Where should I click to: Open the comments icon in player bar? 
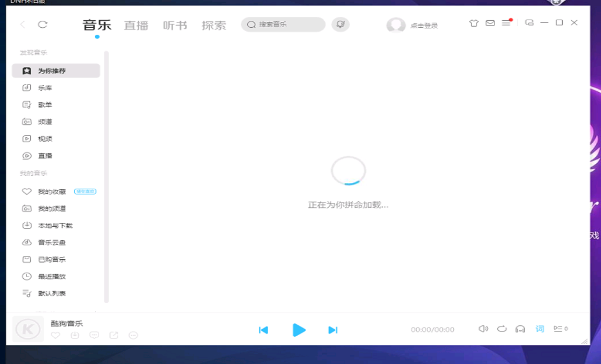coord(94,335)
